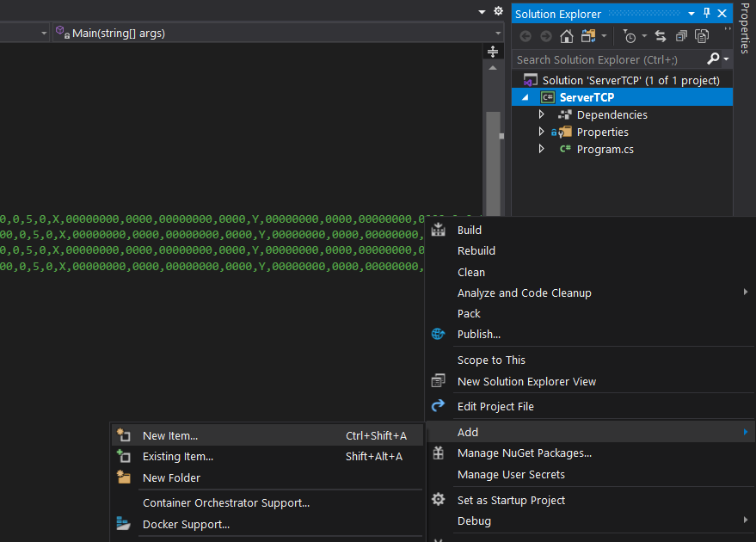Image resolution: width=756 pixels, height=542 pixels.
Task: Select the Docker Support icon
Action: 121,521
